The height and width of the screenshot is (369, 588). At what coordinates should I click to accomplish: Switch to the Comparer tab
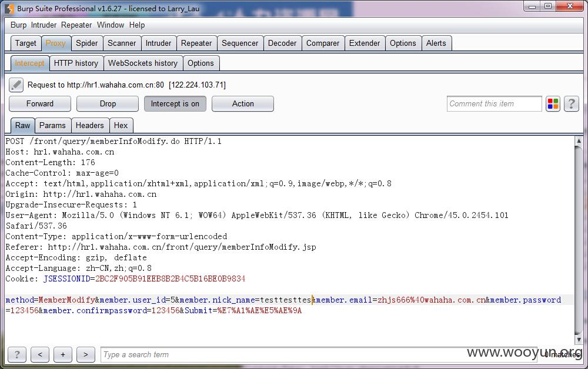tap(322, 43)
